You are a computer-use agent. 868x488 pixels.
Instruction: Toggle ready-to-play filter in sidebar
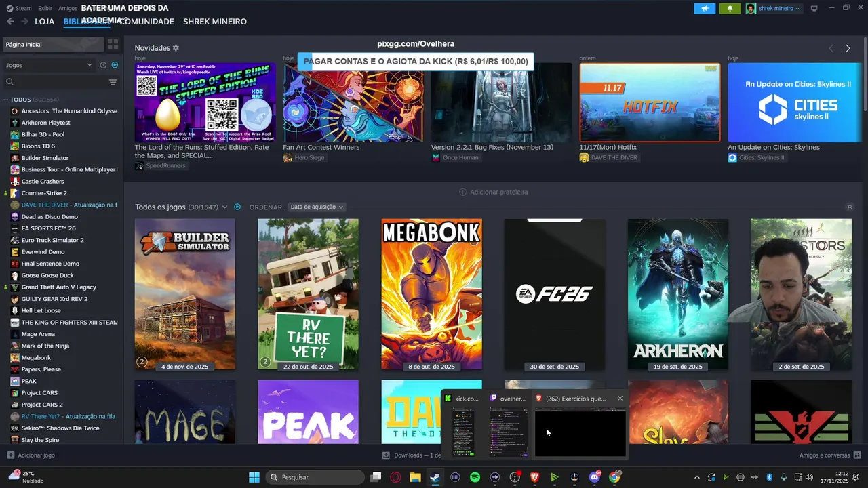(115, 65)
